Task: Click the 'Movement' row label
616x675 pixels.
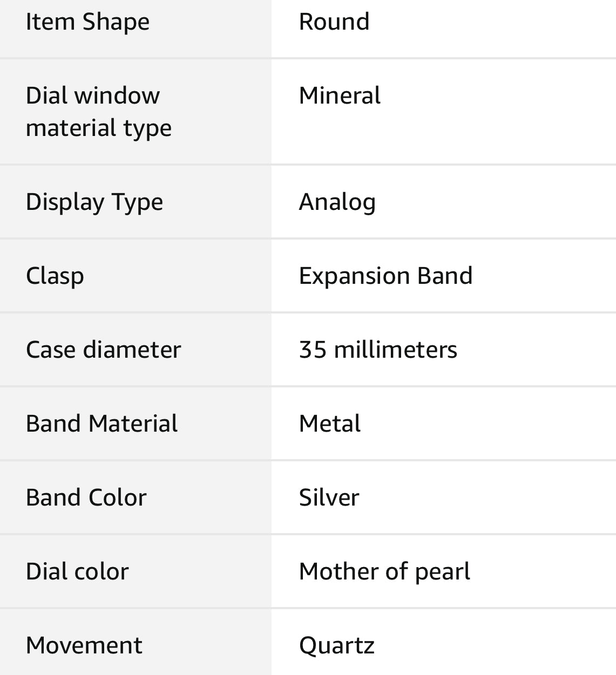Action: 84,646
